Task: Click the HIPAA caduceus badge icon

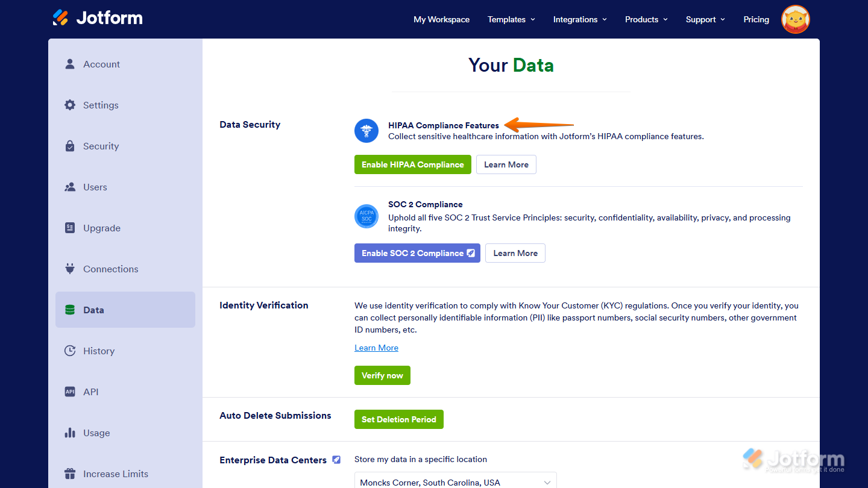Action: coord(366,131)
